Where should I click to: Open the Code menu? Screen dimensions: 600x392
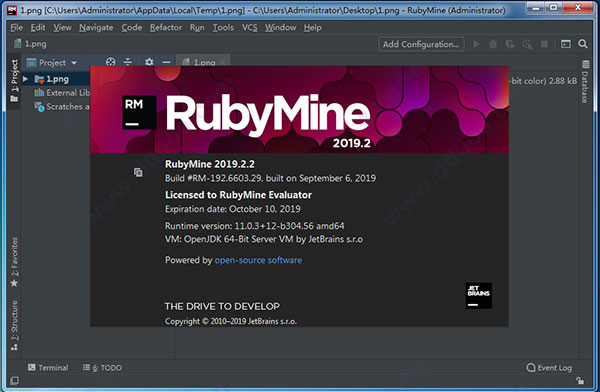(132, 28)
